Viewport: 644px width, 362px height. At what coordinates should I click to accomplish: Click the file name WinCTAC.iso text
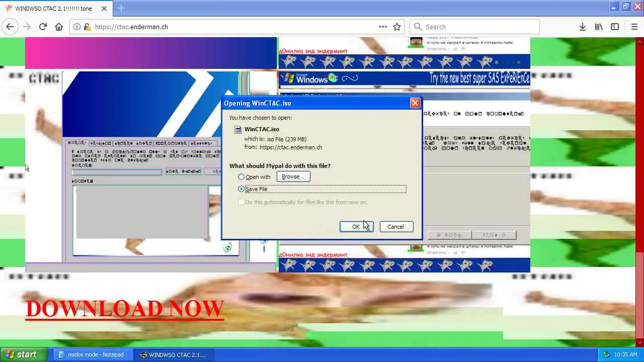pos(262,129)
